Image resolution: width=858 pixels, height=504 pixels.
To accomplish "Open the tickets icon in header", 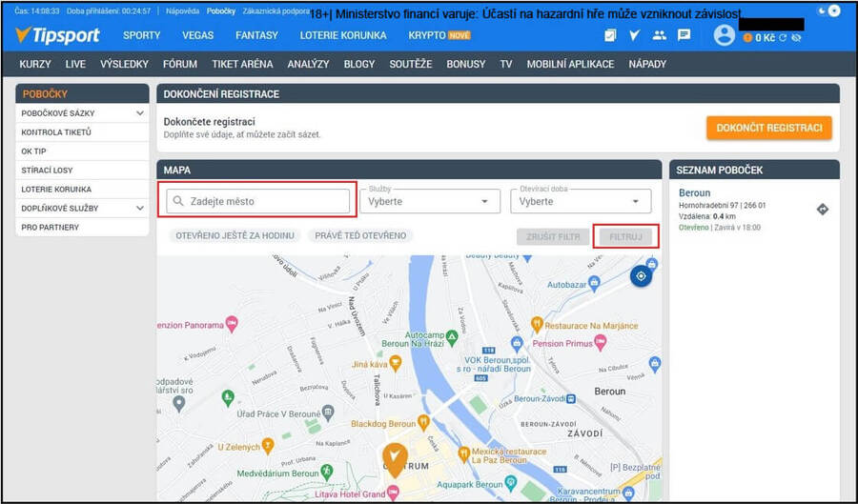I will tap(610, 35).
